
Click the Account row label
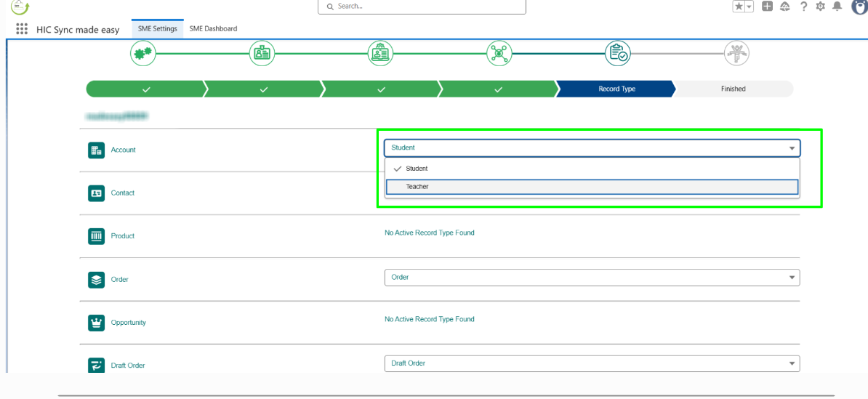tap(124, 150)
